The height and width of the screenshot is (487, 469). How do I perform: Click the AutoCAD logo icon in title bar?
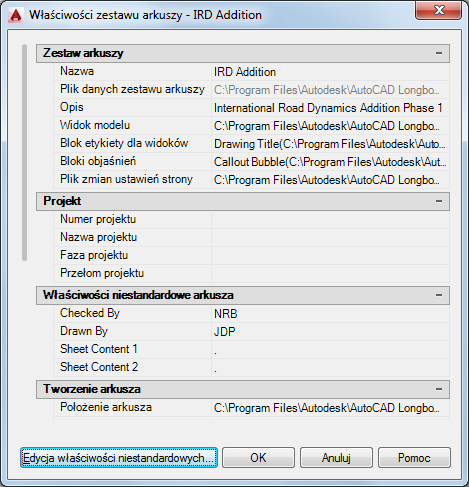pos(16,15)
